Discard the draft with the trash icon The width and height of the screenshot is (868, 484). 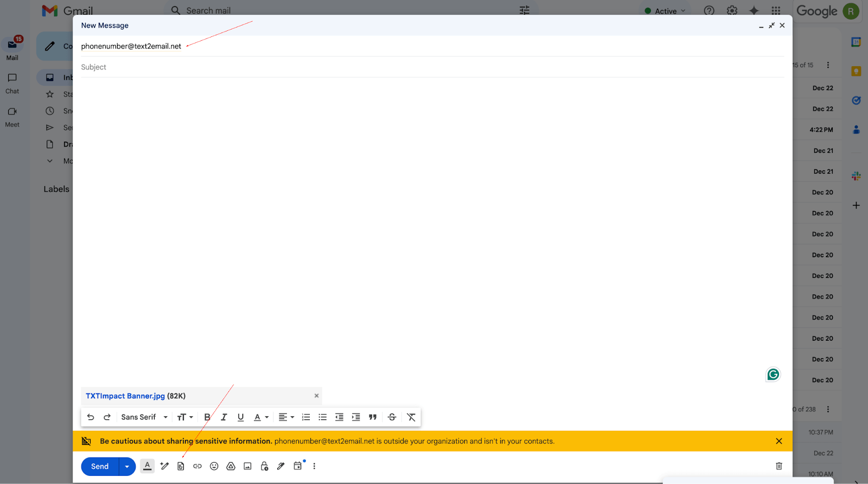click(778, 466)
